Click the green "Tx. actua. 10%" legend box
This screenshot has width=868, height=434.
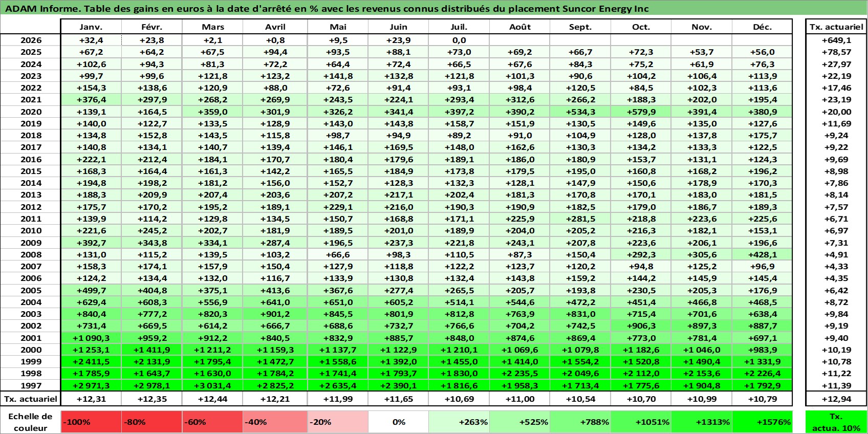836,422
